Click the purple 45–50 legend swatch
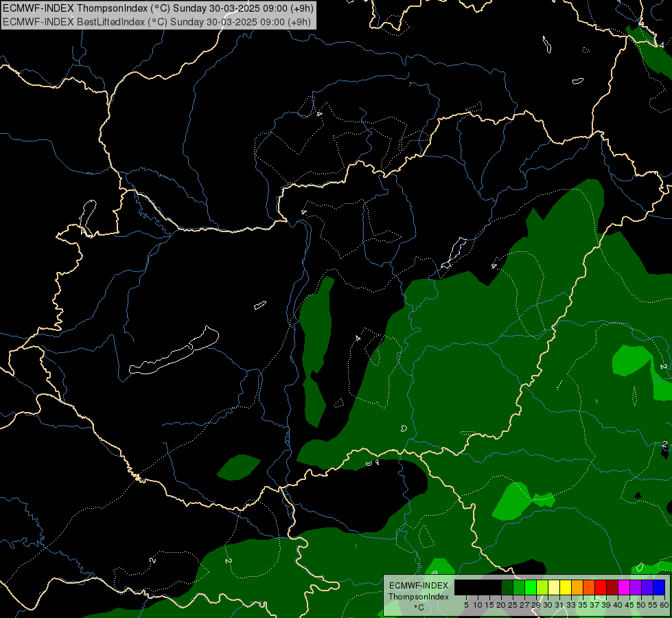 coord(636,587)
